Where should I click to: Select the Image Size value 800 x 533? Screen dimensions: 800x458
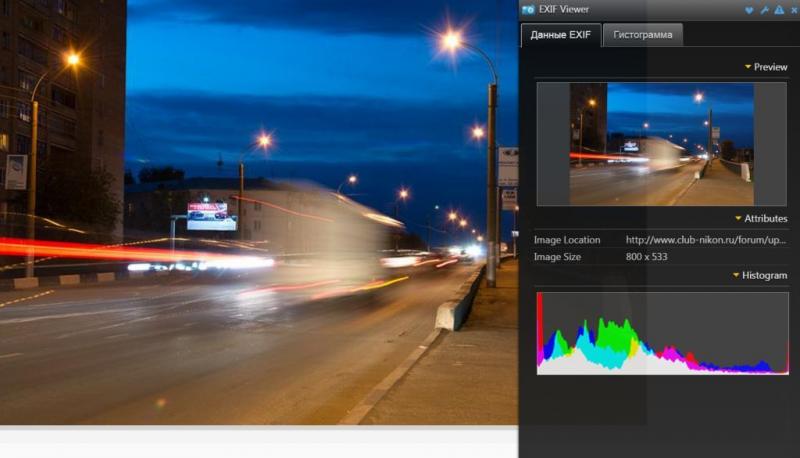coord(646,257)
